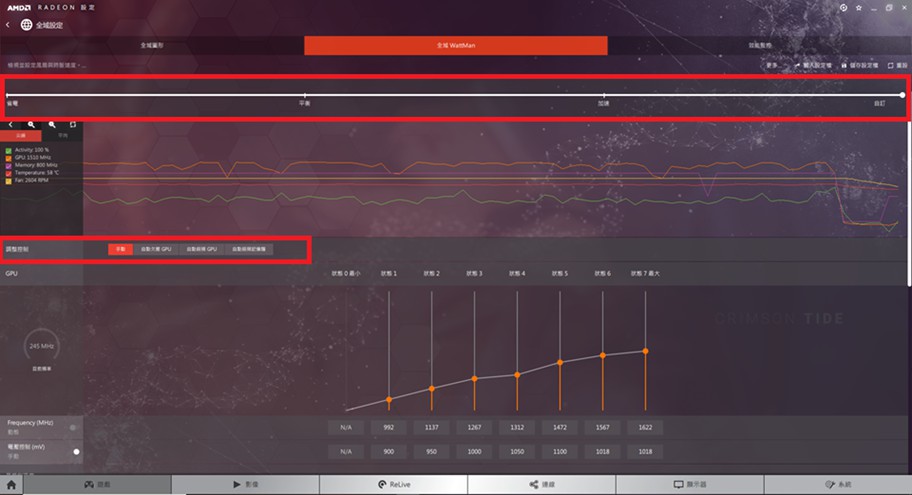This screenshot has width=912, height=495.
Task: Toggle the Activity 100 % graph checkbox
Action: (9, 150)
